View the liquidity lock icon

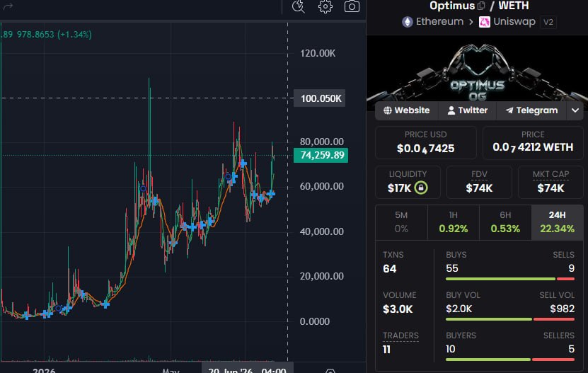tap(421, 188)
